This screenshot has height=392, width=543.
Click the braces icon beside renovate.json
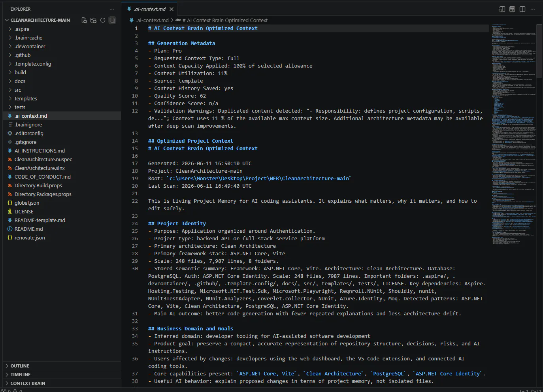pos(10,237)
